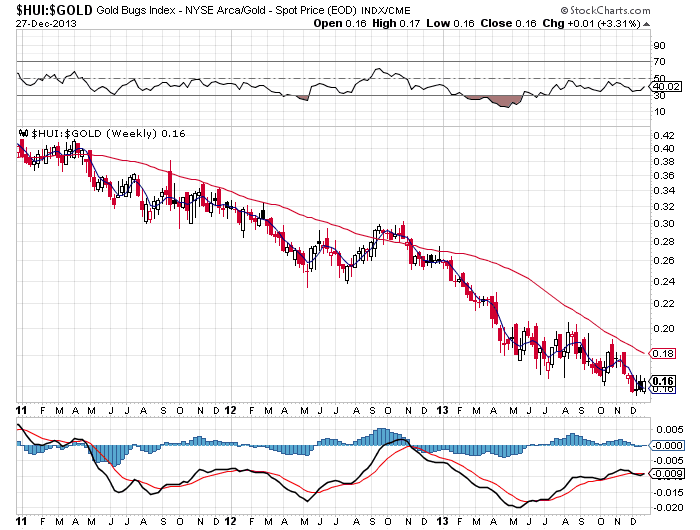This screenshot has height=530, width=700.
Task: Click the bold black last price tag 0.16
Action: (x=663, y=381)
